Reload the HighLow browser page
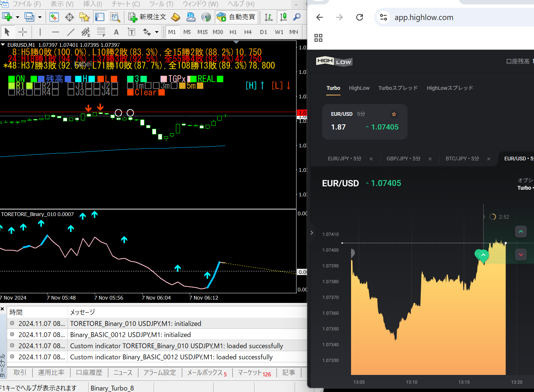This screenshot has width=534, height=392. point(359,17)
